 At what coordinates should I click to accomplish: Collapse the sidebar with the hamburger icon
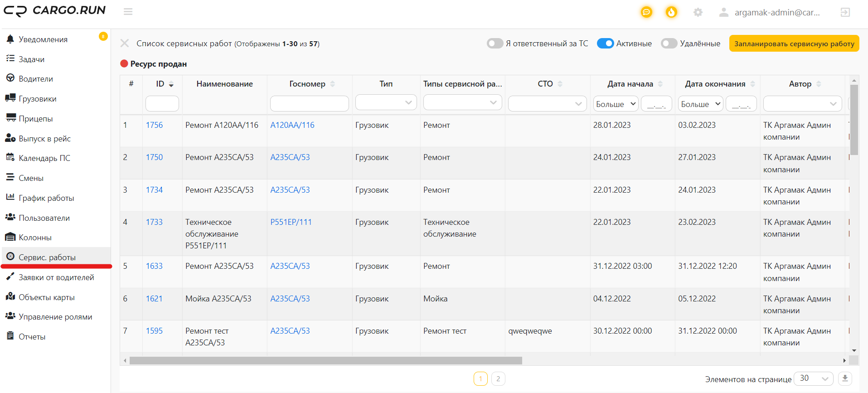point(128,12)
